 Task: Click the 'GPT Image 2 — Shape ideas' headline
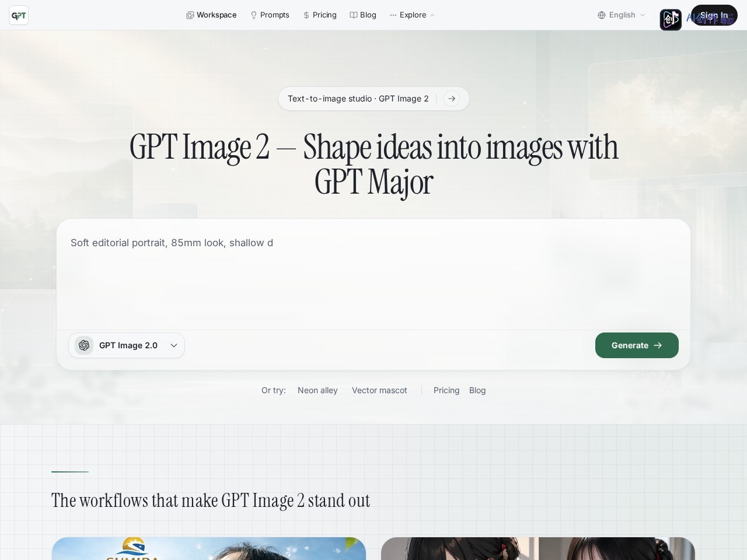[373, 164]
